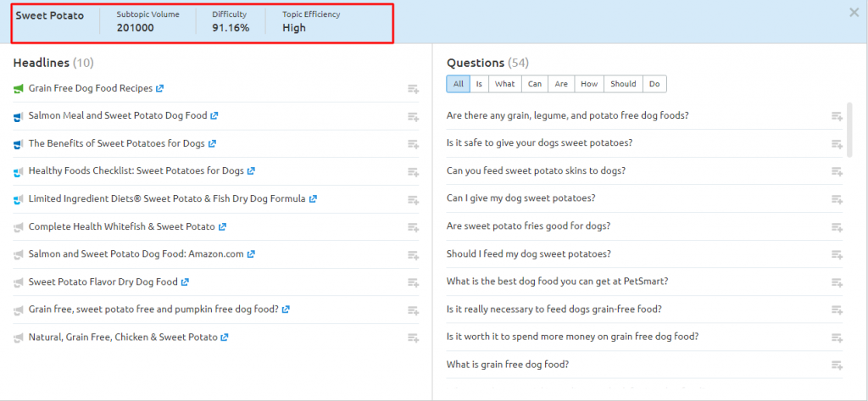This screenshot has height=401, width=868.
Task: Add 'Can you feed sweet potato skins to dogs?' to list
Action: click(x=837, y=172)
